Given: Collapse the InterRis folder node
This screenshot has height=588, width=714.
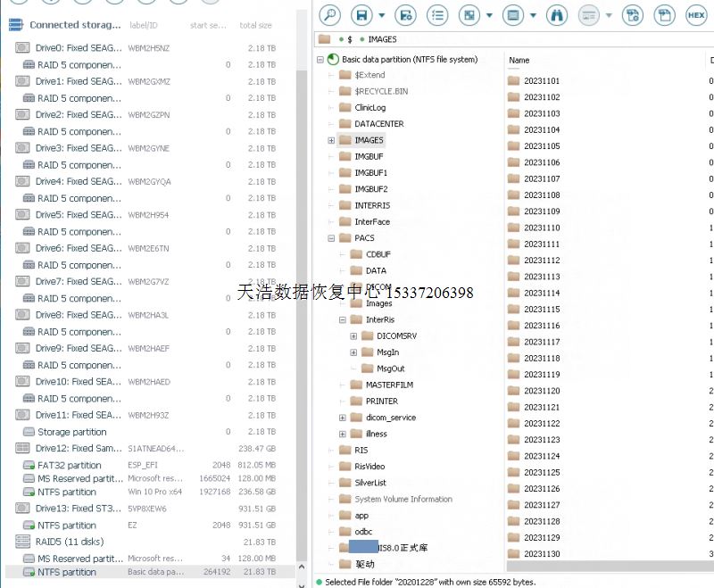Looking at the screenshot, I should coord(343,319).
